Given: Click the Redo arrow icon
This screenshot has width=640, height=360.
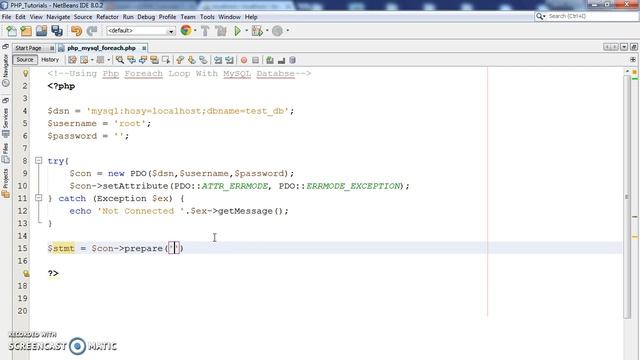Looking at the screenshot, I should [x=92, y=31].
